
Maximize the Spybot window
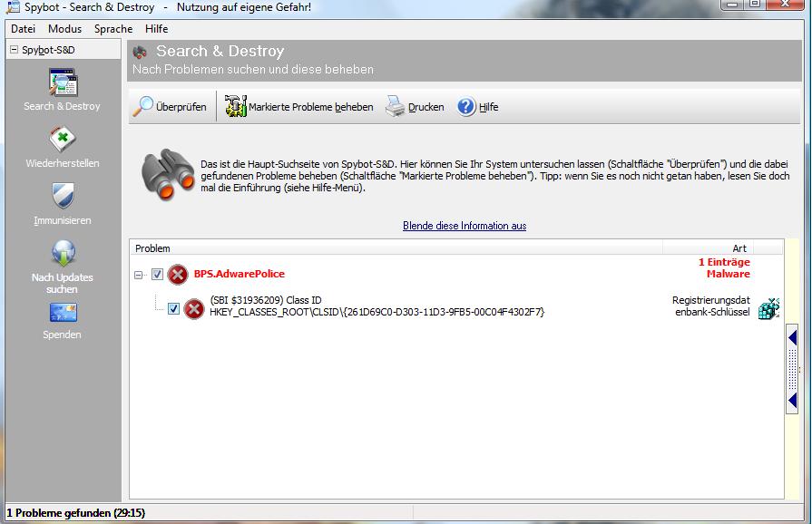tap(756, 5)
